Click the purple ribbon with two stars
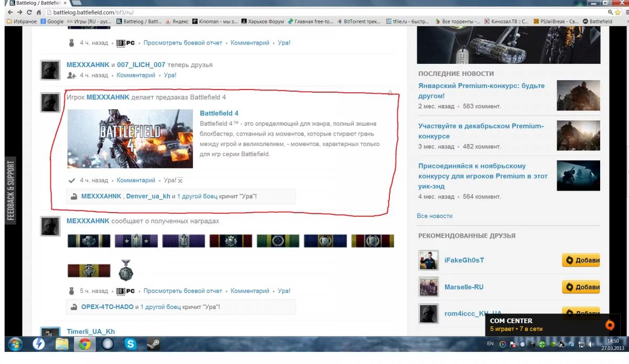629x364 pixels. tap(136, 241)
